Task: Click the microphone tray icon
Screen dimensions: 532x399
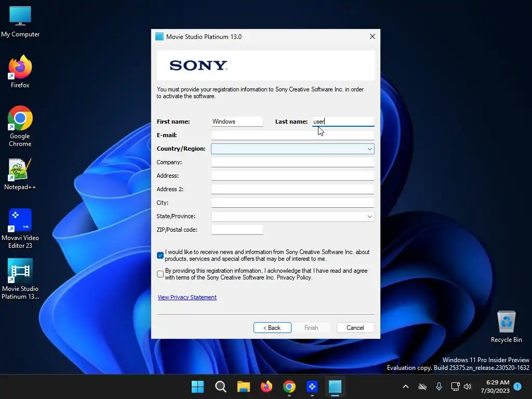Action: coord(438,387)
